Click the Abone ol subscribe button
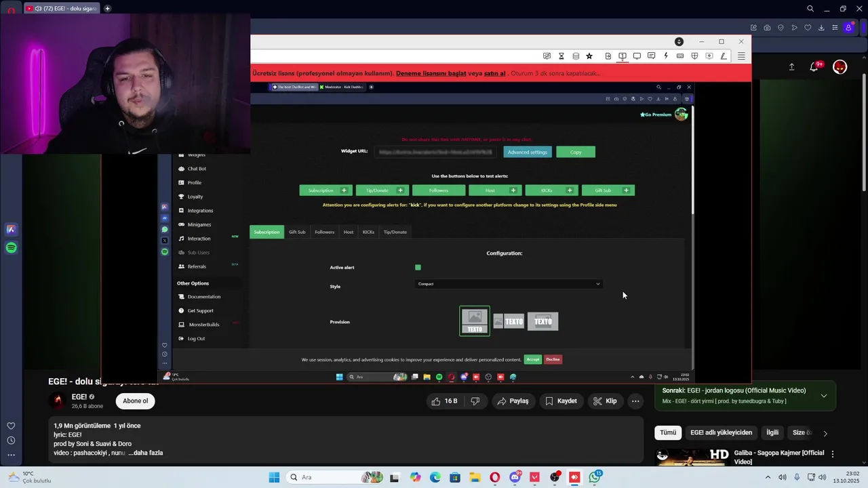Screen dimensions: 868x488 [x=135, y=401]
